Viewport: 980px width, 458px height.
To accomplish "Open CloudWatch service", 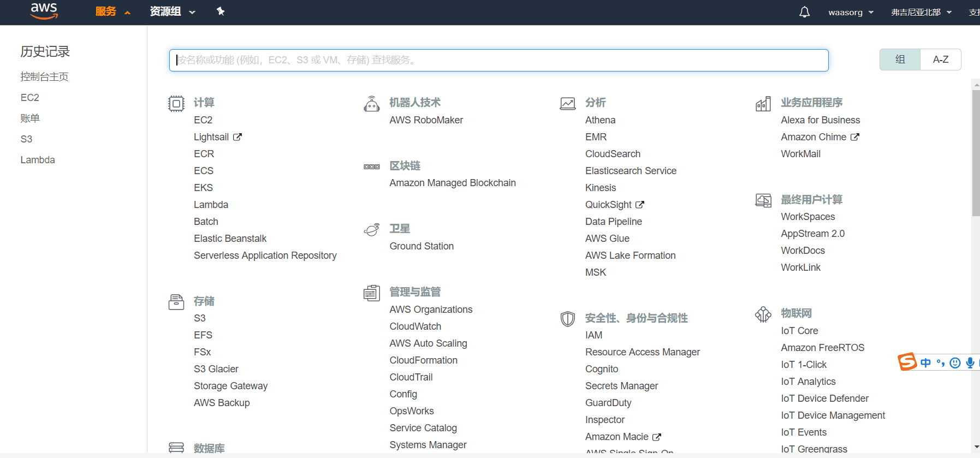I will (x=415, y=326).
